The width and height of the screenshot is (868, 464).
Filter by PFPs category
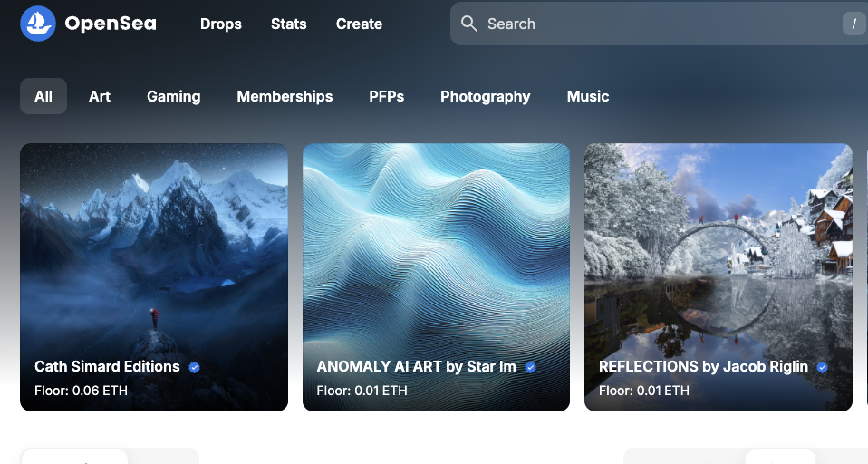click(x=386, y=96)
